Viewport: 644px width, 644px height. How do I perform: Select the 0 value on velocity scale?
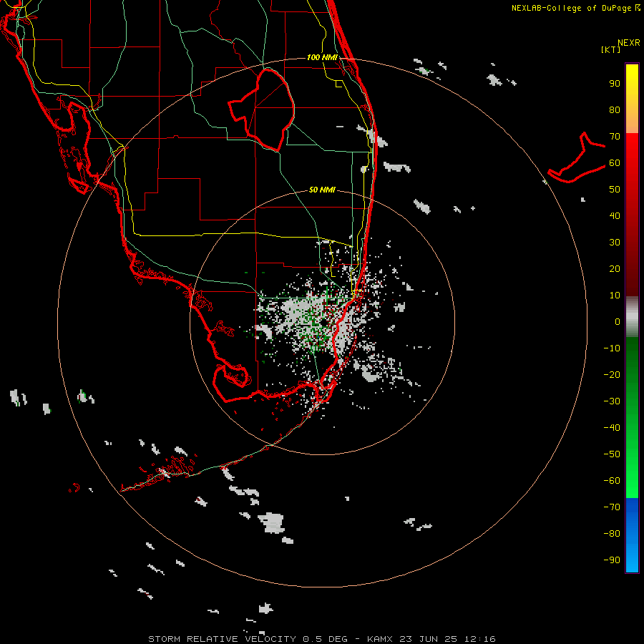point(618,322)
